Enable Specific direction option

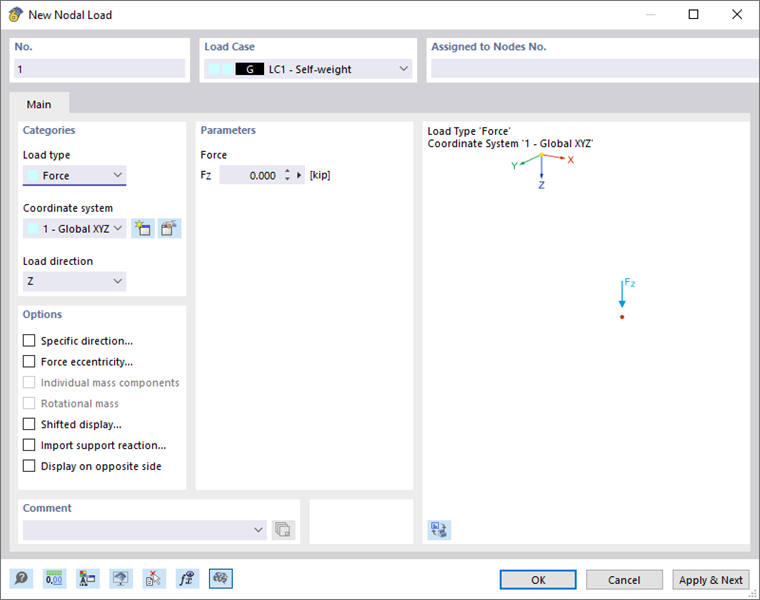coord(29,341)
